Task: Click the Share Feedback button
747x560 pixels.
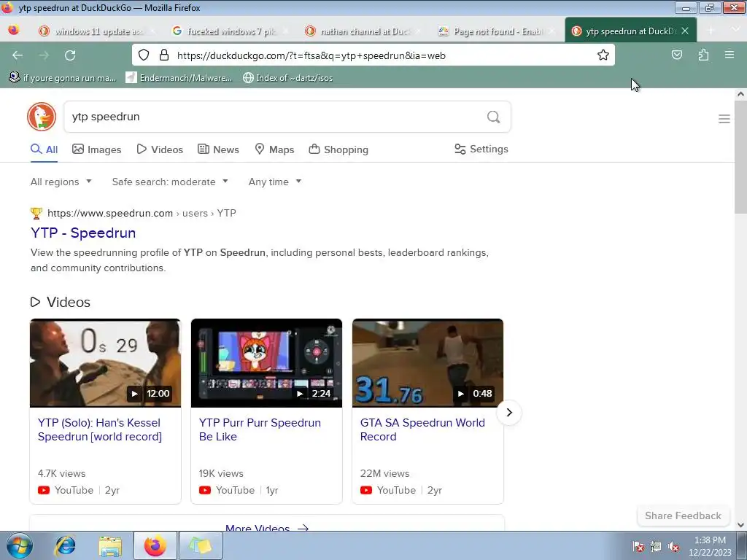Action: pyautogui.click(x=683, y=516)
